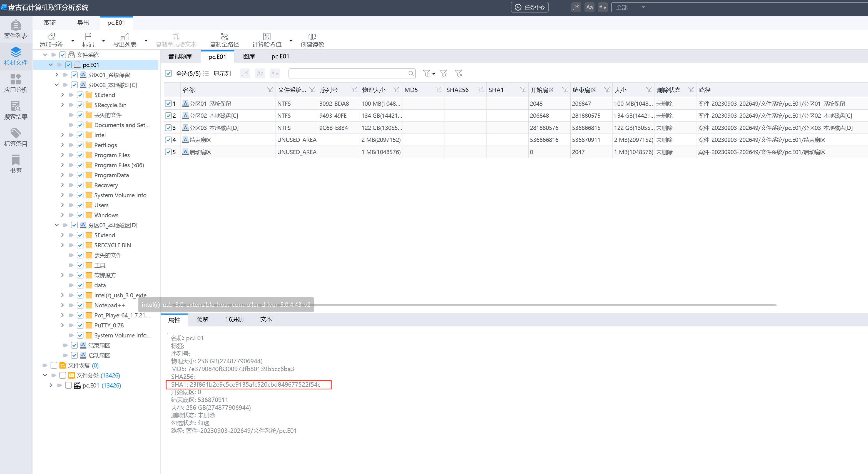The height and width of the screenshot is (474, 868).
Task: Open the filter funnel menu beside search box
Action: (429, 73)
